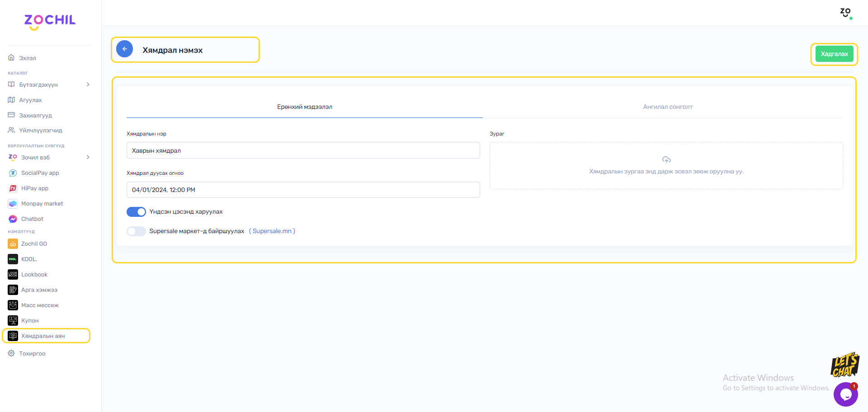
Task: Open the Supersale.mn link
Action: [272, 231]
